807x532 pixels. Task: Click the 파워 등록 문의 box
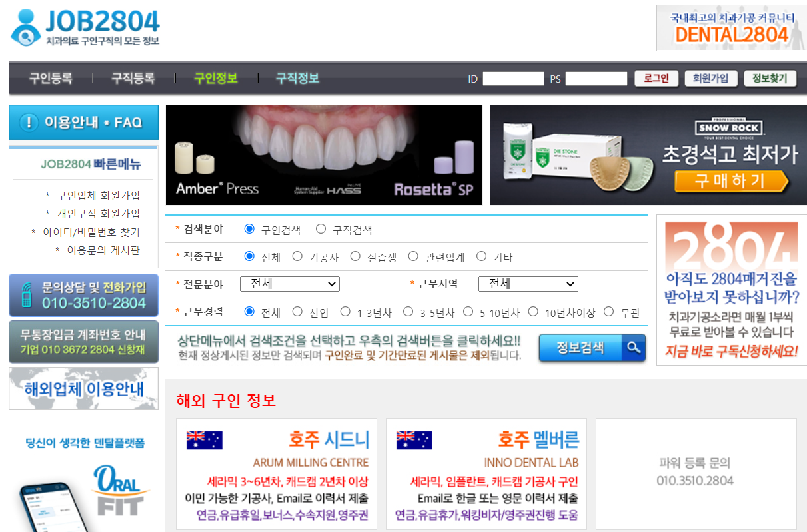coord(696,474)
